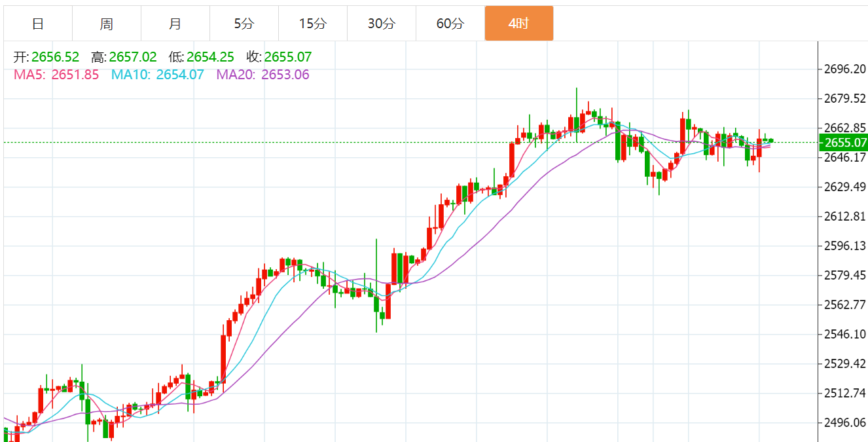Click the 2579.45 price axis label

pos(845,275)
